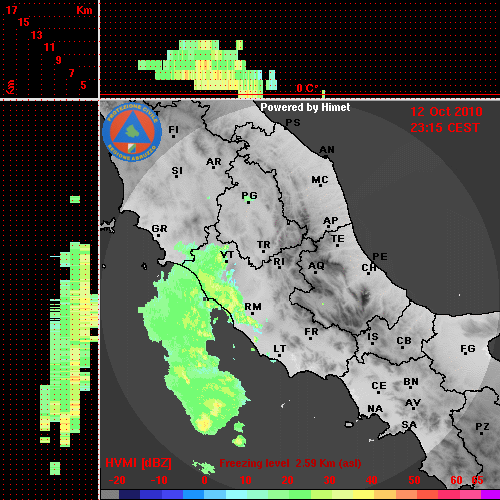The width and height of the screenshot is (500, 500).
Task: Select the CH city label
Action: pyautogui.click(x=369, y=268)
